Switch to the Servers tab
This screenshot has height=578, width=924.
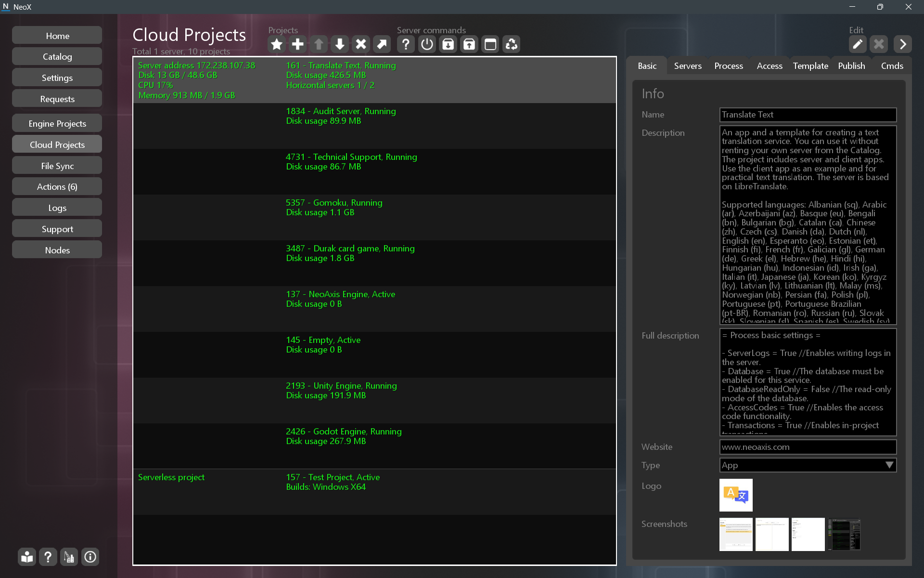687,66
